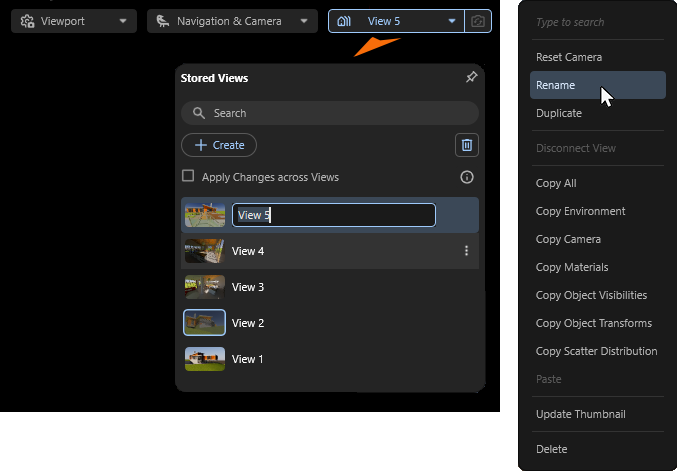Choose Delete in the context menu
The height and width of the screenshot is (472, 677).
[x=598, y=449]
